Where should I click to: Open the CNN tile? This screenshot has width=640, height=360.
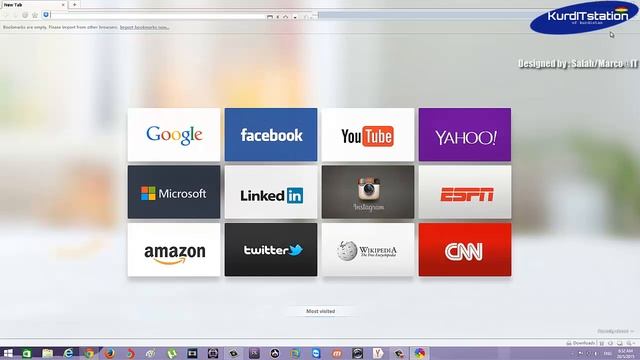click(465, 249)
